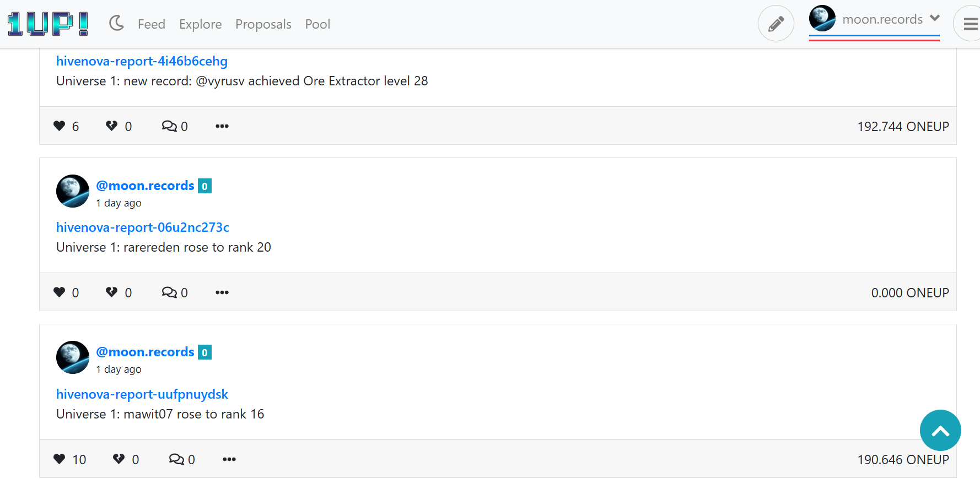980x484 pixels.
Task: Toggle dark mode moon icon
Action: 116,23
